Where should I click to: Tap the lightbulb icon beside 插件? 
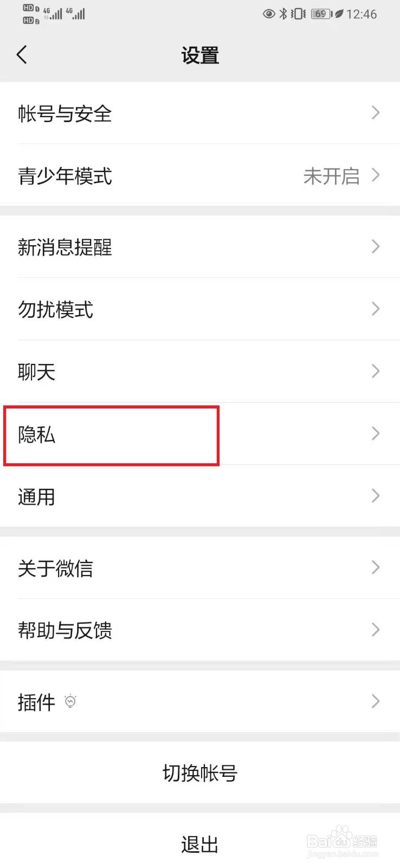tap(70, 701)
